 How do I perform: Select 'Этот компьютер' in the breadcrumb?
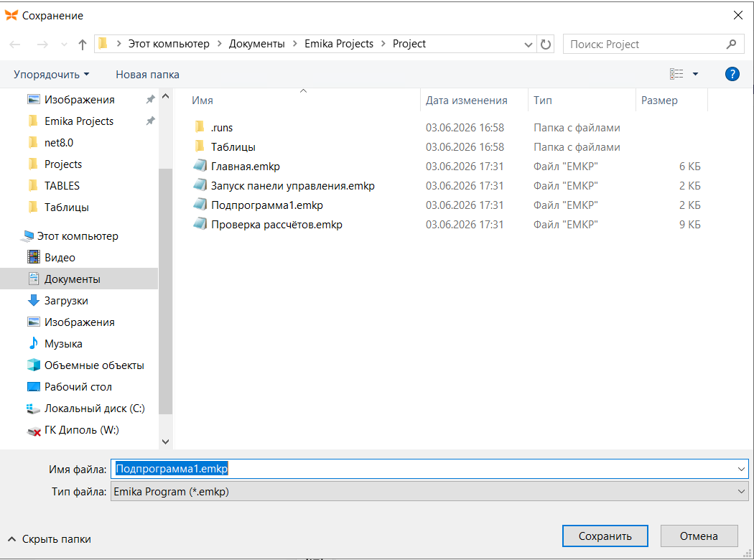point(169,44)
